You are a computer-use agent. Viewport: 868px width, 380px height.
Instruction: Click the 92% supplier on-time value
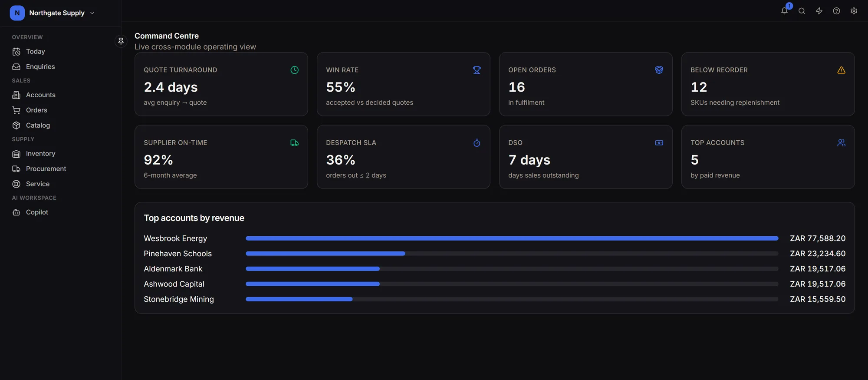pyautogui.click(x=158, y=160)
